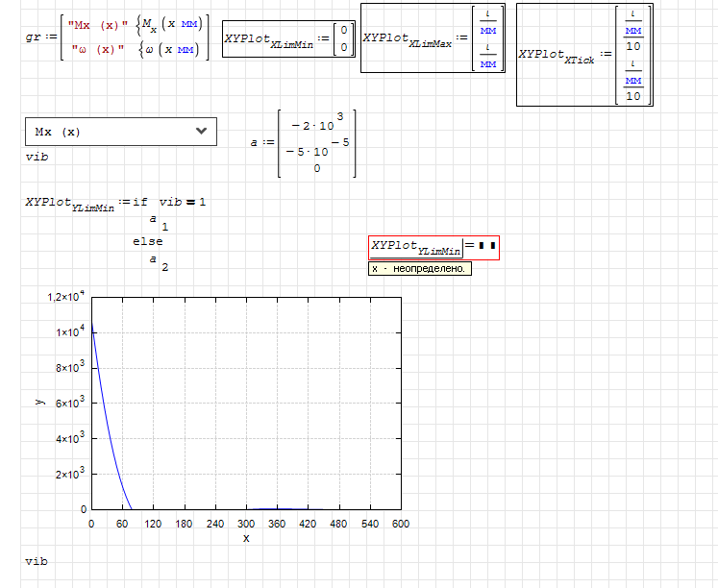718x588 pixels.
Task: Click the 'x' axis label below the plot
Action: pos(245,539)
